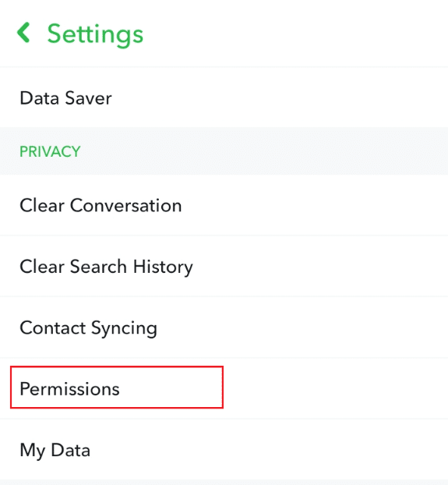This screenshot has width=448, height=485.
Task: Tap the green back chevron icon
Action: pos(23,33)
